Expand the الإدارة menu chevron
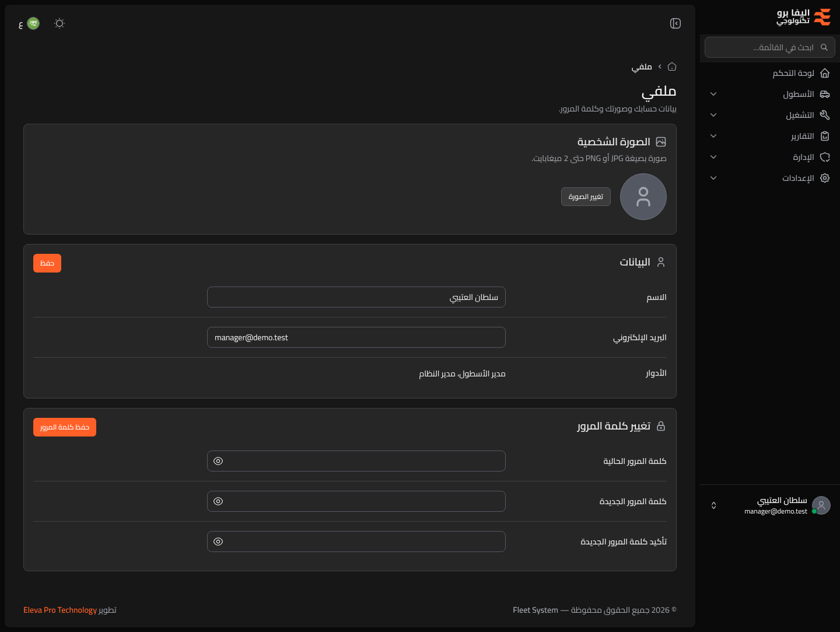This screenshot has height=632, width=840. pos(713,157)
